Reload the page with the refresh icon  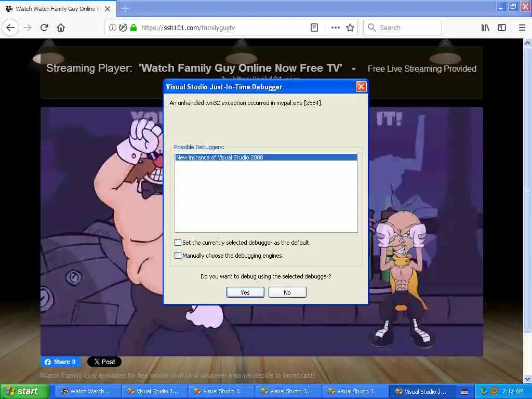(x=44, y=28)
